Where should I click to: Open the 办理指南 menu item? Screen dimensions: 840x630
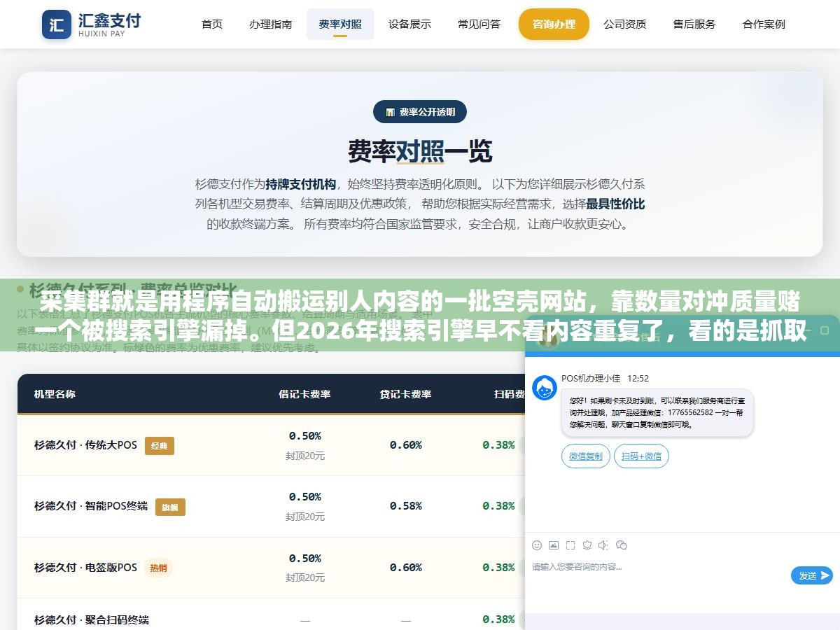(x=270, y=24)
